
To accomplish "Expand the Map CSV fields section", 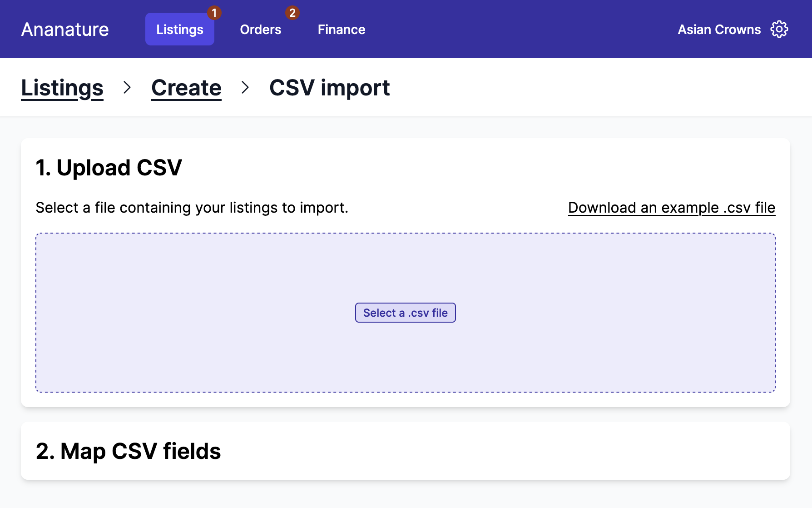I will point(129,451).
